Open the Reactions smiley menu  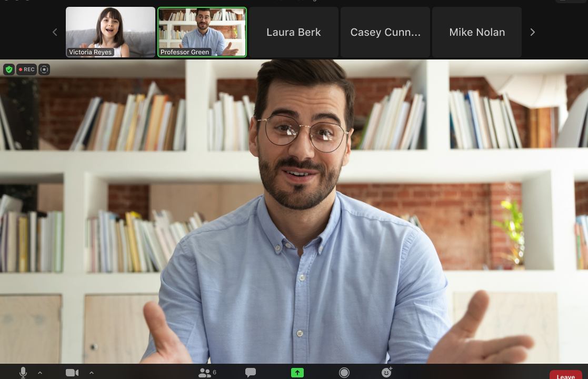(386, 372)
